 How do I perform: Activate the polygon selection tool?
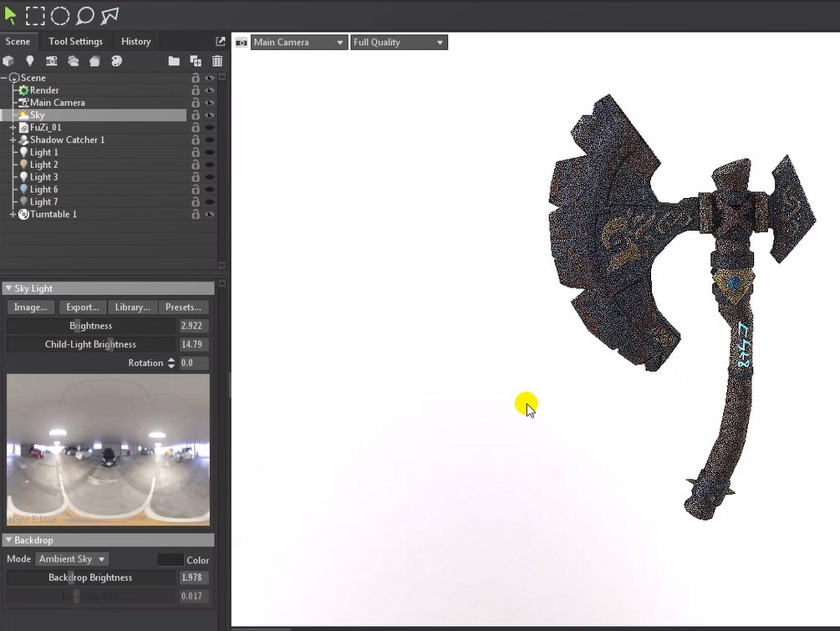[x=109, y=15]
